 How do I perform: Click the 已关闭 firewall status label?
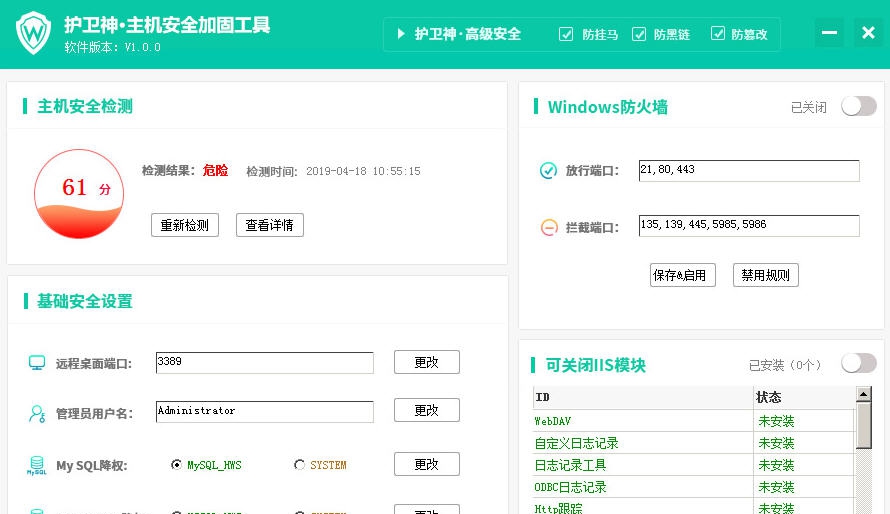(x=809, y=107)
